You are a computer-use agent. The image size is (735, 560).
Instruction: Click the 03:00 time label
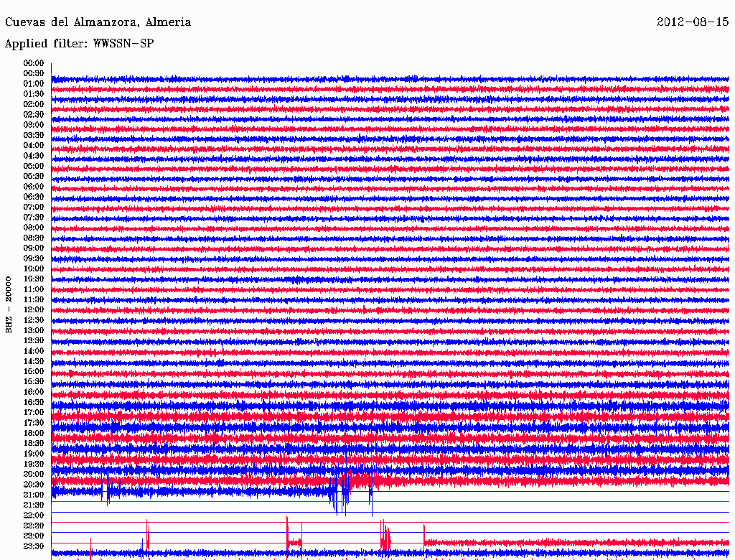coord(34,125)
